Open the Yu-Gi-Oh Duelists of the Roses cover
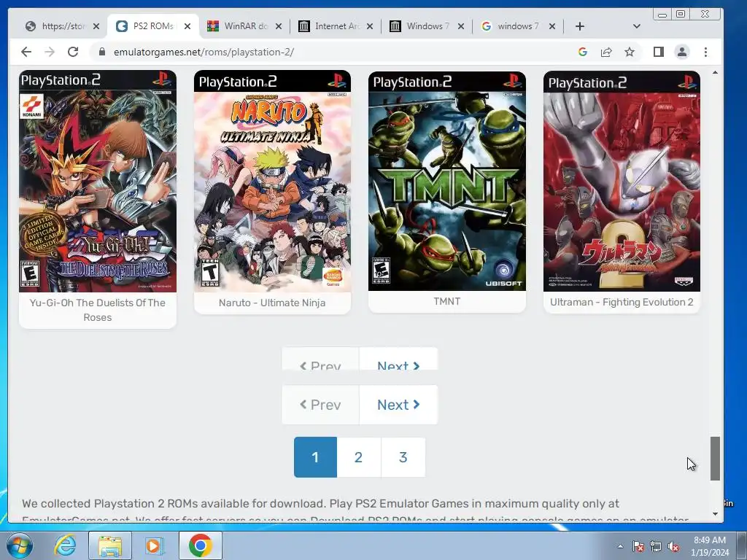Image resolution: width=747 pixels, height=560 pixels. 98,181
